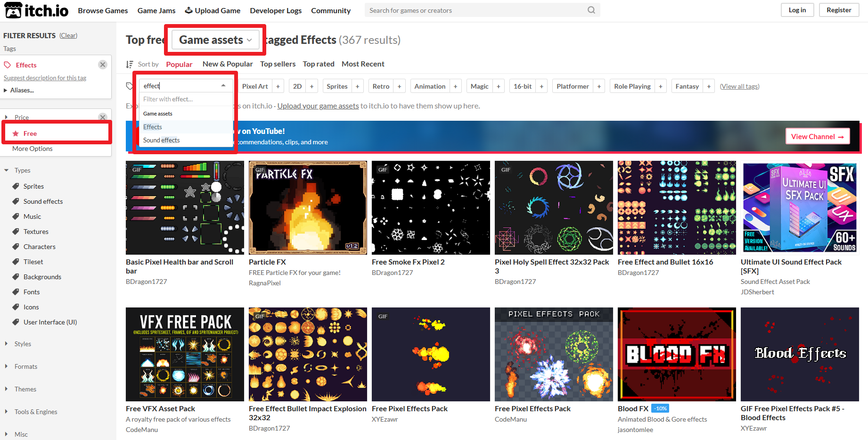
Task: Sort results by New & Popular
Action: [228, 64]
